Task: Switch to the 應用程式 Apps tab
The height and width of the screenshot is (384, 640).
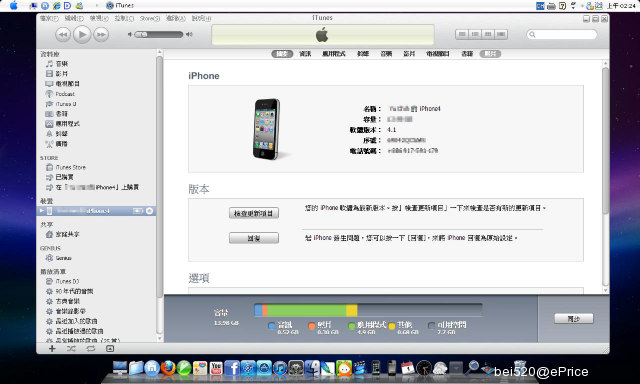Action: (334, 54)
